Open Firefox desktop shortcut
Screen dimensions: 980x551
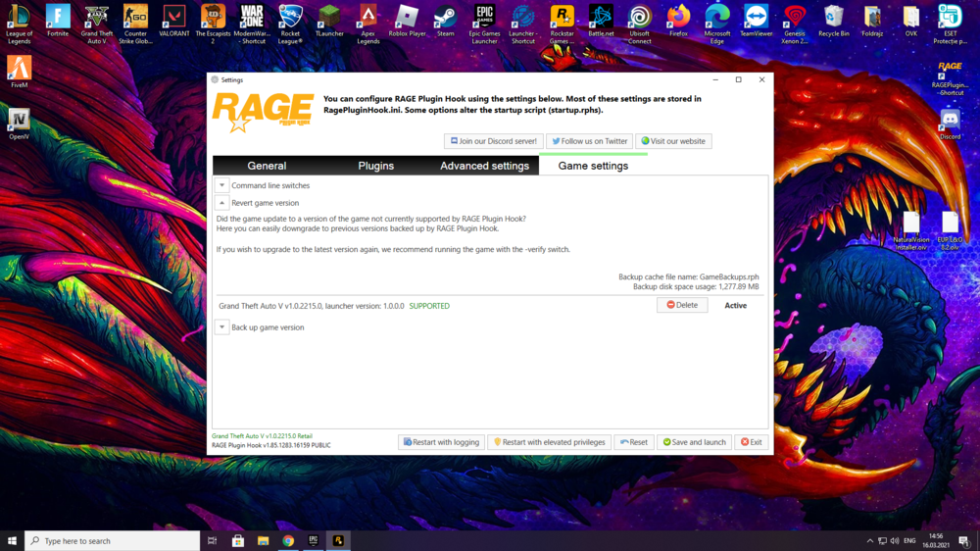(x=678, y=22)
